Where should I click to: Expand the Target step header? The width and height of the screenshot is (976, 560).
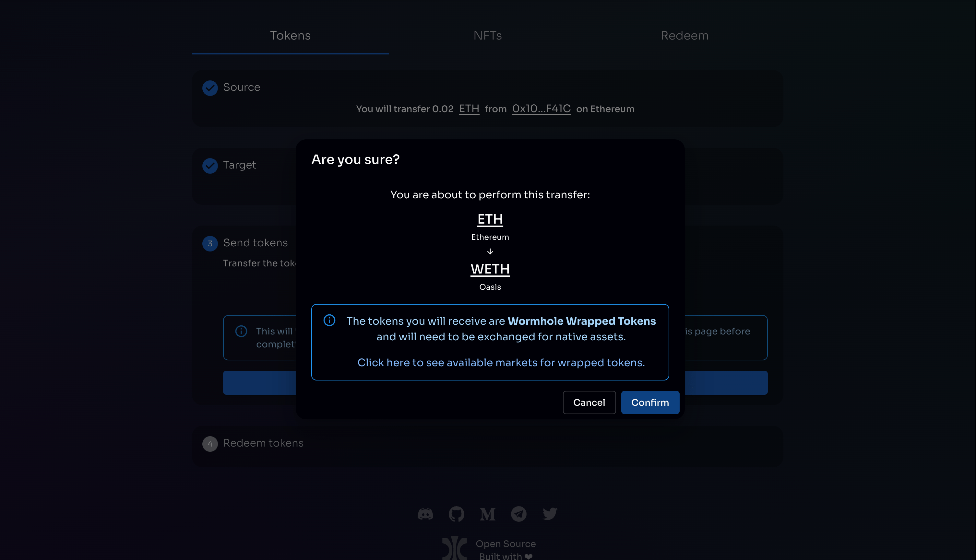click(x=239, y=165)
